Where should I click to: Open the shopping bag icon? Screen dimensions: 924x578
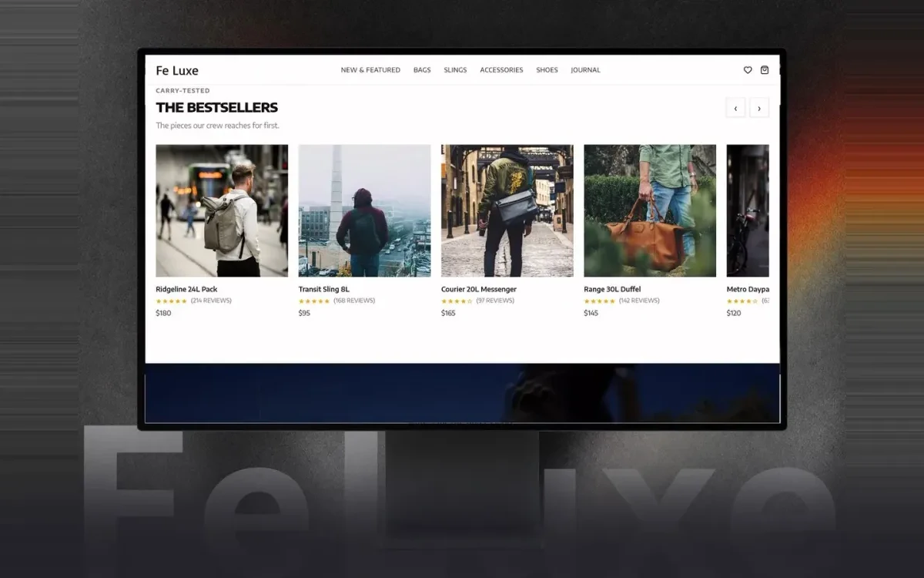(765, 70)
